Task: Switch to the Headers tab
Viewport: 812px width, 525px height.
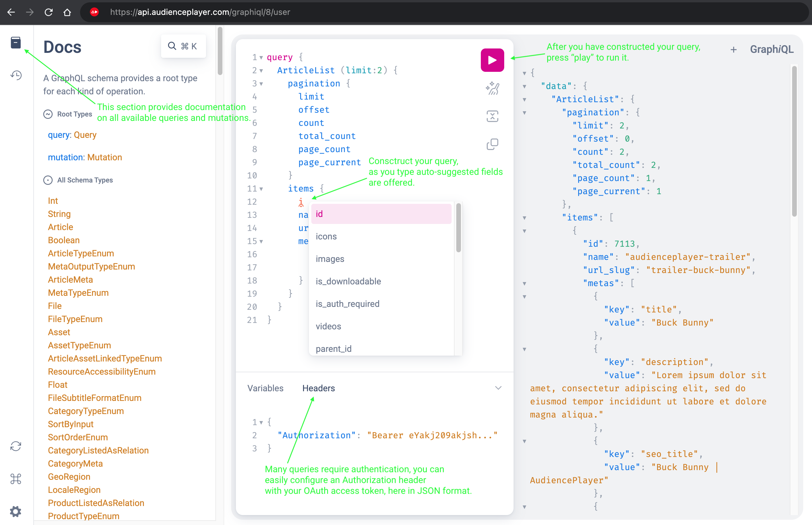Action: (318, 388)
